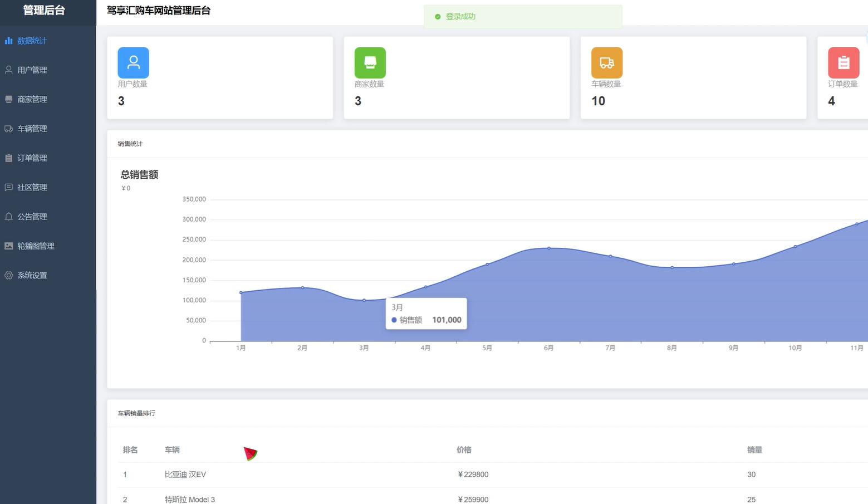Click the ￥229800 price cell
868x504 pixels.
(473, 474)
